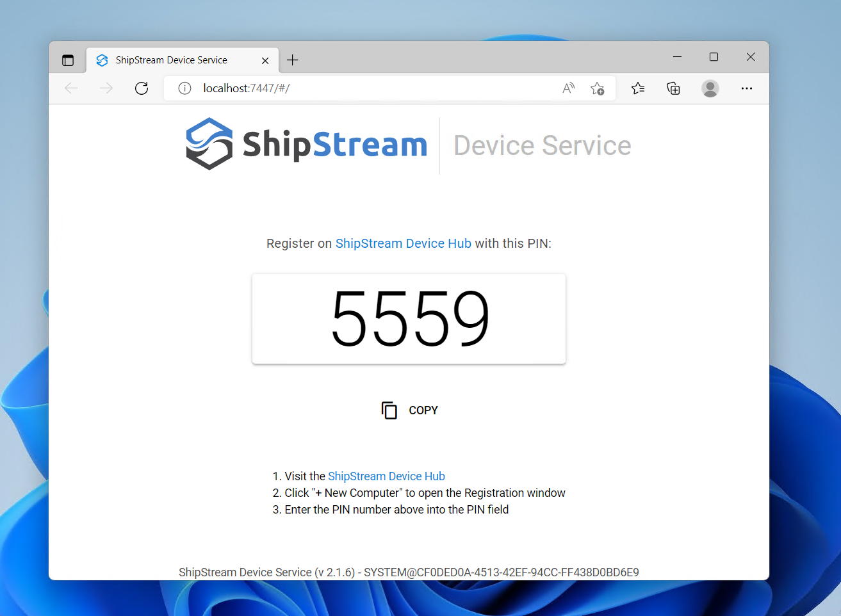
Task: Open the browser profile avatar
Action: coord(710,88)
